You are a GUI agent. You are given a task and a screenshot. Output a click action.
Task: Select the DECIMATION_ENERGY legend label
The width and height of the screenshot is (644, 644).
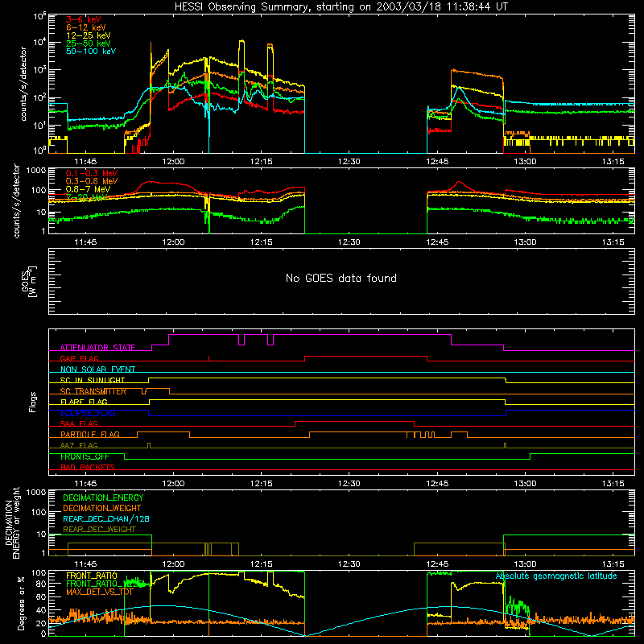103,497
